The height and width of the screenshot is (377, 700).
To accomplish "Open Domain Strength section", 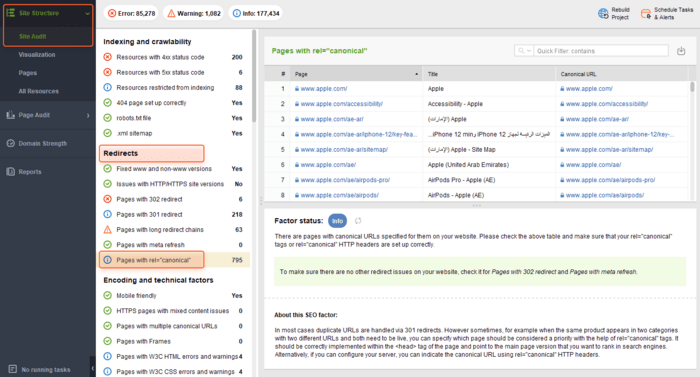I will (42, 143).
